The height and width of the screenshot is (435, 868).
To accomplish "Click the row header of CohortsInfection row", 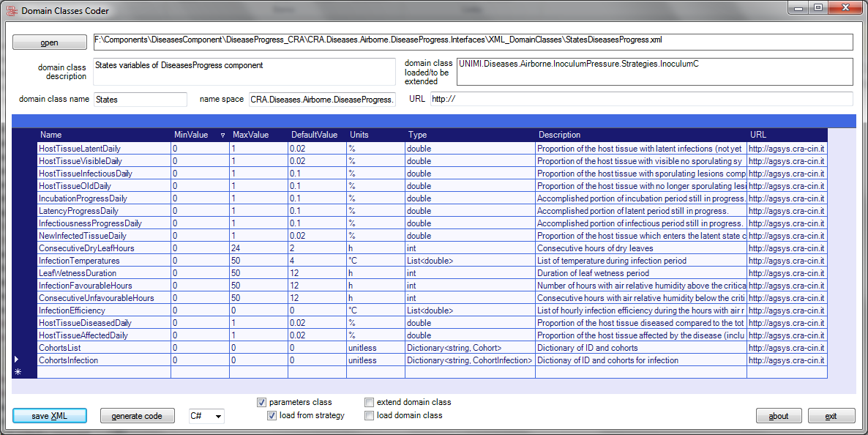I will pos(24,360).
